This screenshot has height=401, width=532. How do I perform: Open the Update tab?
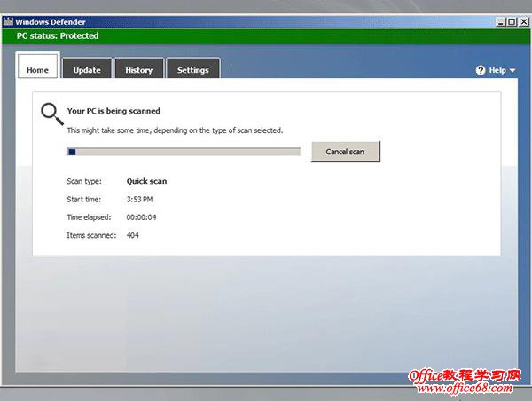click(87, 69)
